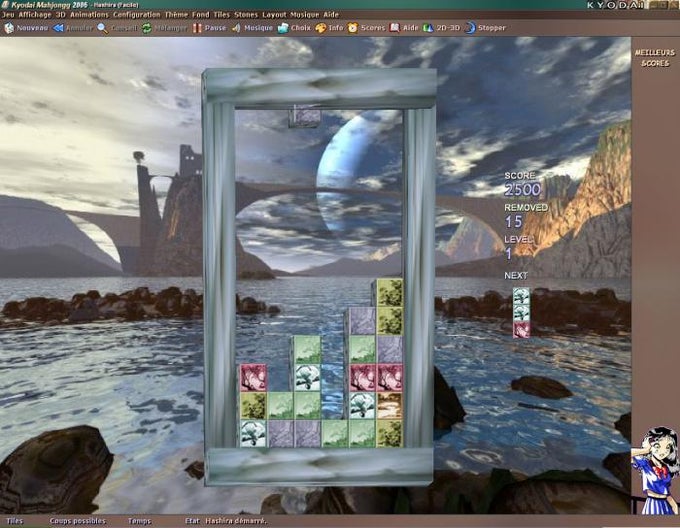
Task: Click the Coups possibles status label
Action: 78,521
